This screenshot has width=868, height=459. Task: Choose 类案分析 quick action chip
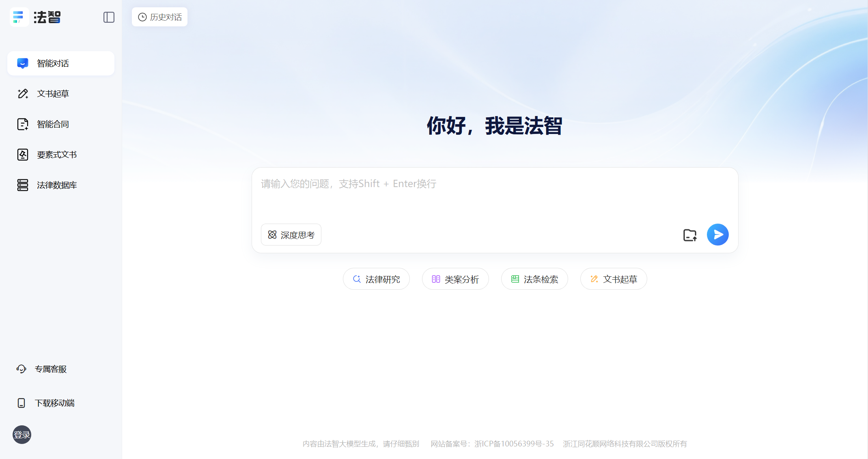[x=455, y=279]
